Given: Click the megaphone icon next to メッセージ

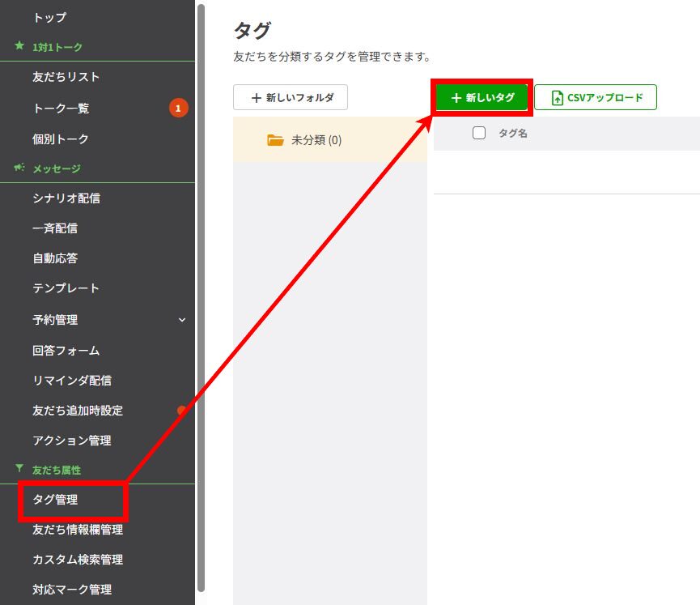Looking at the screenshot, I should 19,168.
